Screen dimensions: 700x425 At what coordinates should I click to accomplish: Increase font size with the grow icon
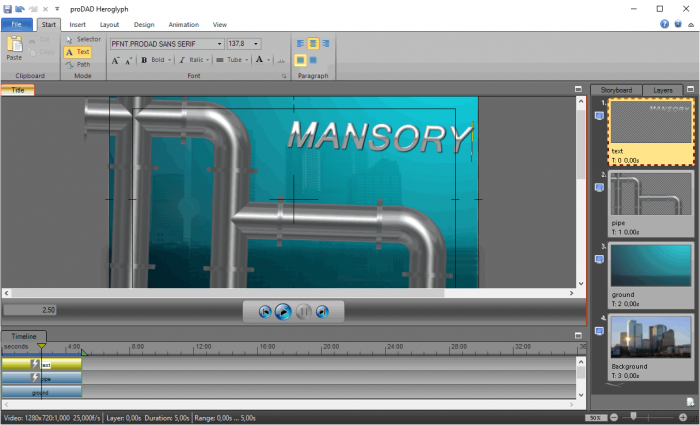[116, 60]
